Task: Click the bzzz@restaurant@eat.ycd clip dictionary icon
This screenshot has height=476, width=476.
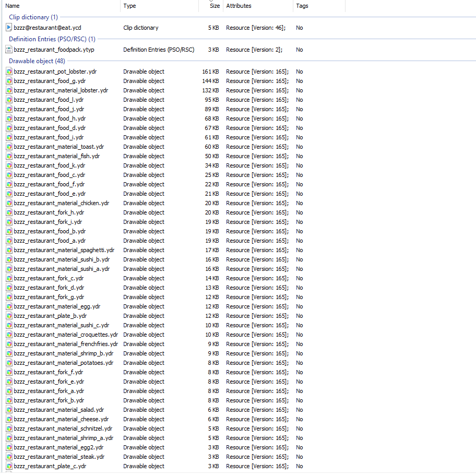Action: click(9, 28)
